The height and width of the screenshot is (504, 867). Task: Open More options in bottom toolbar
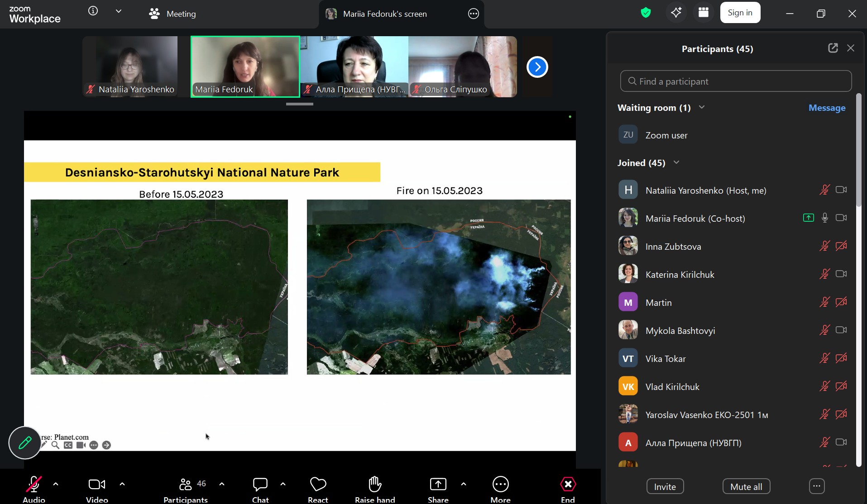point(500,489)
